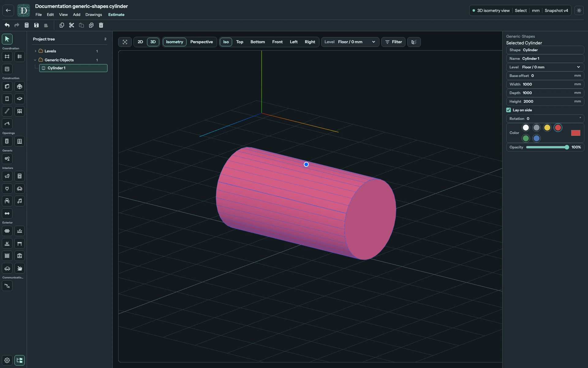Select the music note interior tool

click(x=20, y=201)
